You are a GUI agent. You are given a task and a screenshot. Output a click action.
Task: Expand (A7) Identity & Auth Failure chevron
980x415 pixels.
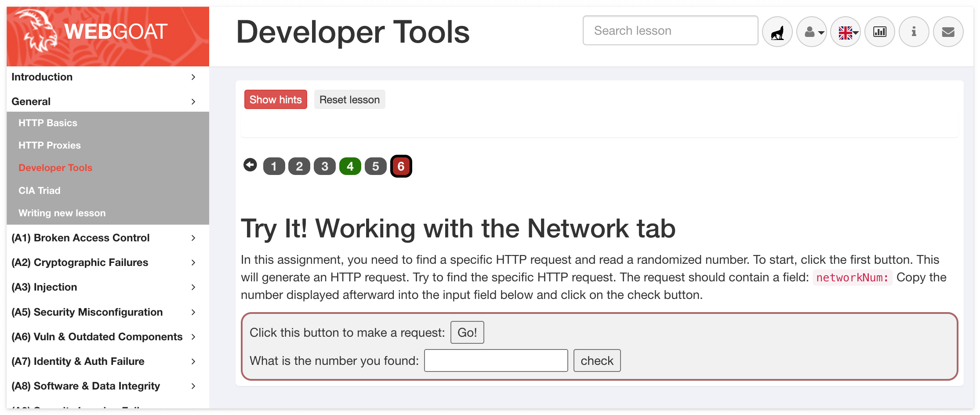pos(193,361)
